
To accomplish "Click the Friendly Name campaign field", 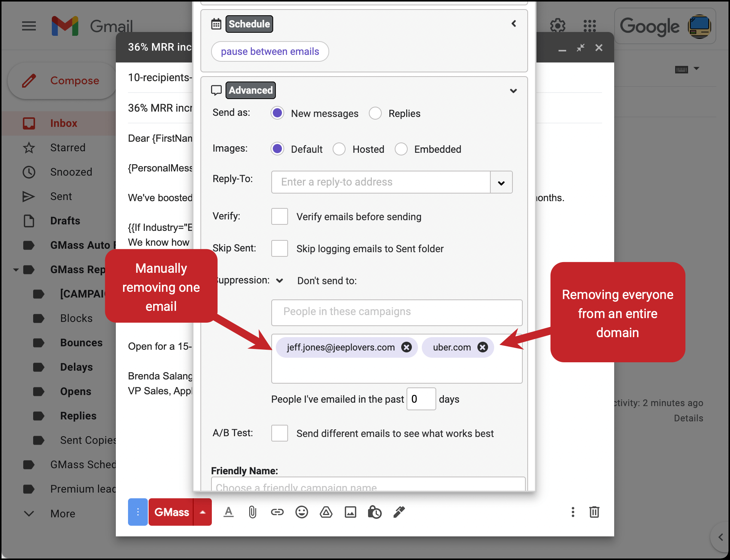I will click(368, 484).
